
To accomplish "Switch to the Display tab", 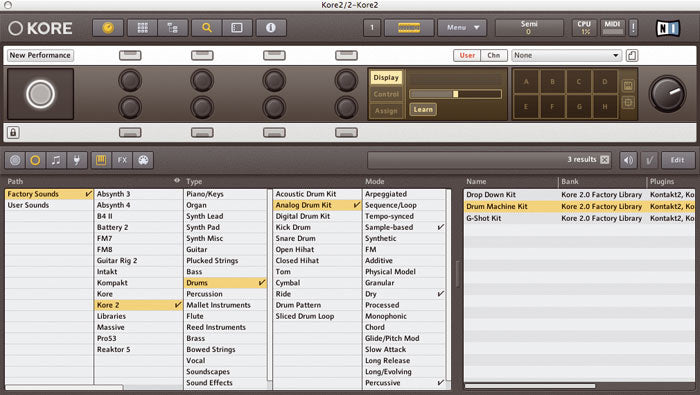I will click(x=386, y=77).
